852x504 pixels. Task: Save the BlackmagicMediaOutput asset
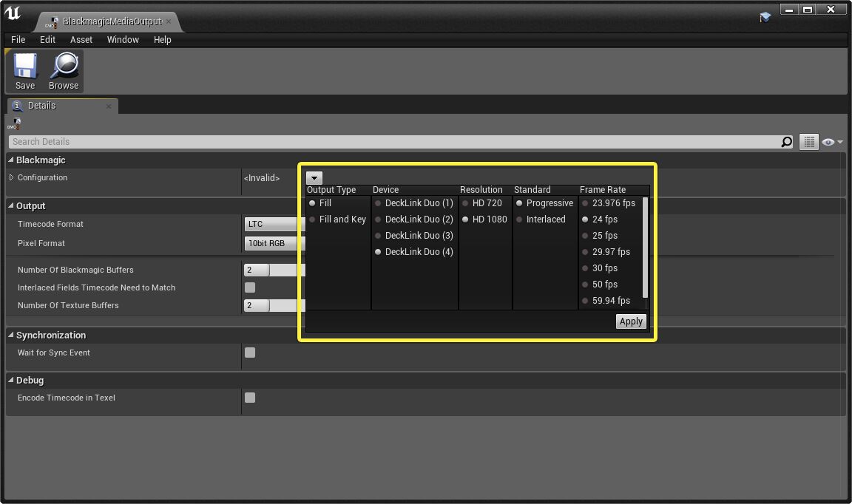pos(24,70)
